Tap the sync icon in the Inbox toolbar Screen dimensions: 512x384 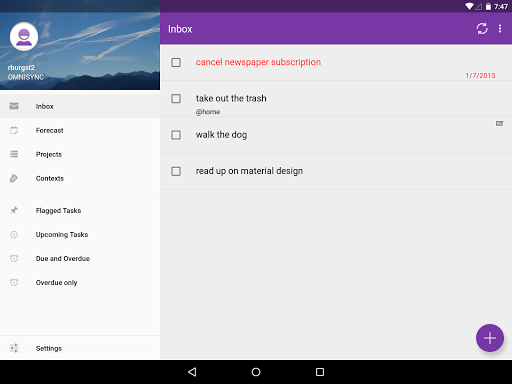482,29
